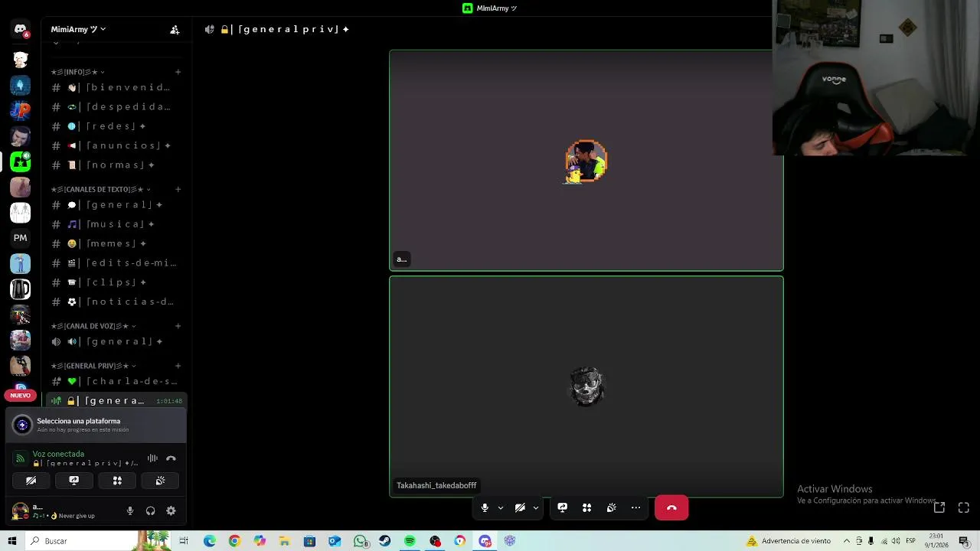Open the edits-de-mi channel

115,263
